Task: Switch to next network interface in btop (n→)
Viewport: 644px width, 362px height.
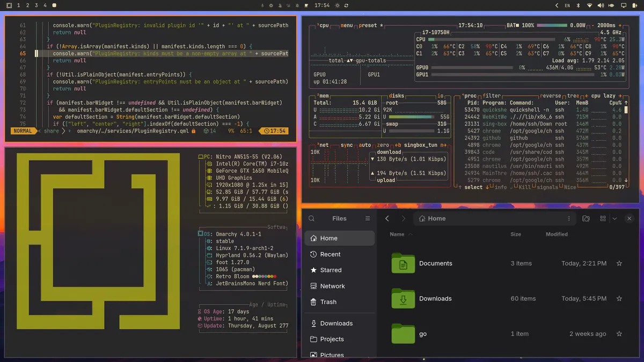Action: point(443,145)
